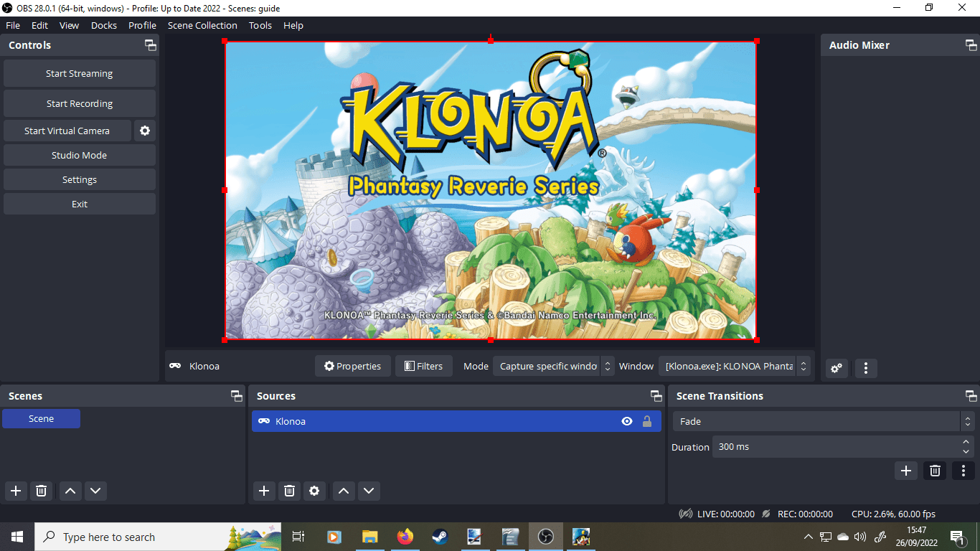Click the OBS Studio taskbar icon

545,537
